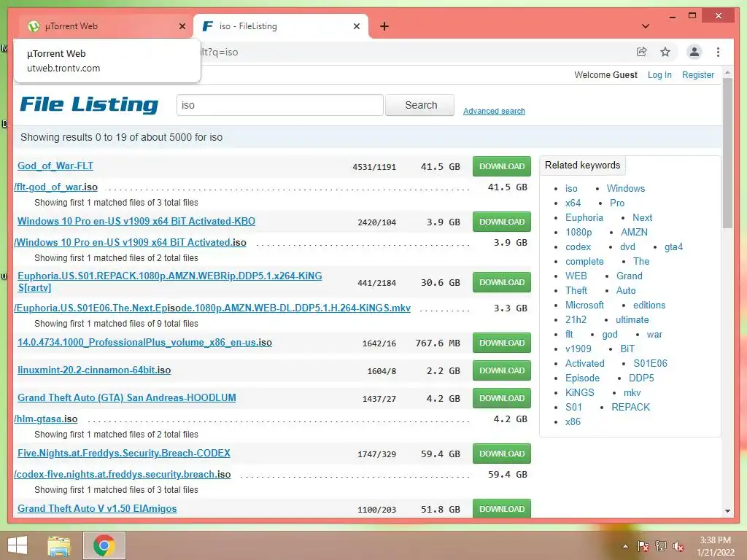Open the network tray icon

[661, 546]
